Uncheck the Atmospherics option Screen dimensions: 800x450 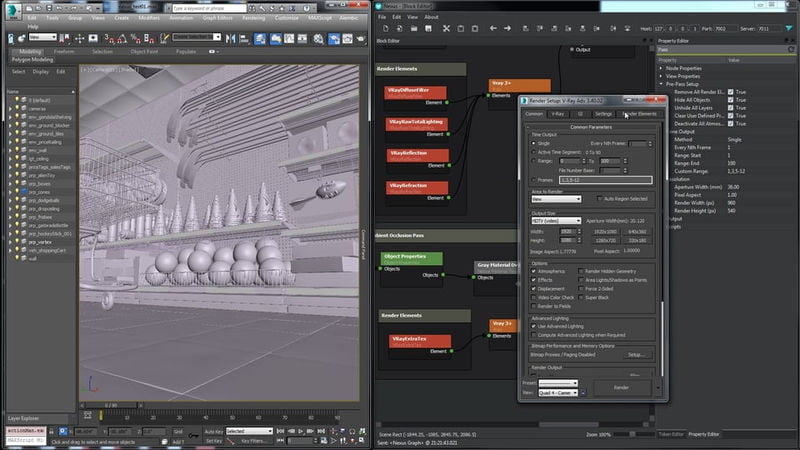pos(533,271)
